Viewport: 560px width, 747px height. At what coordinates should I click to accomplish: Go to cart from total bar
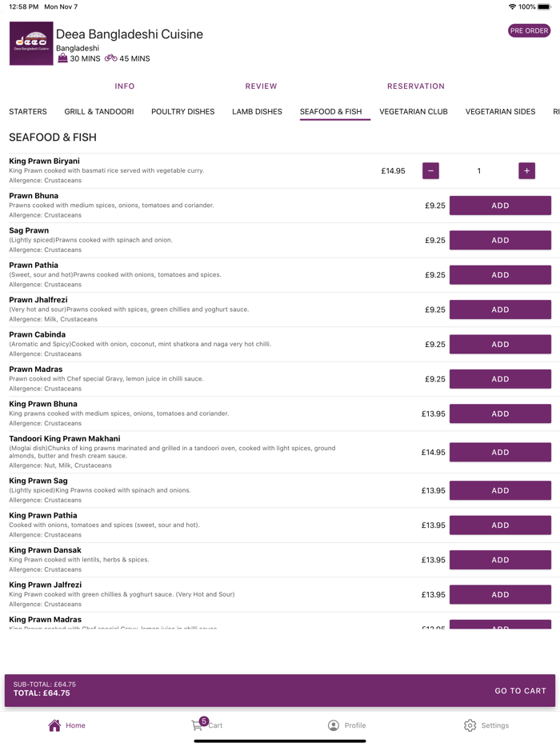pyautogui.click(x=520, y=691)
